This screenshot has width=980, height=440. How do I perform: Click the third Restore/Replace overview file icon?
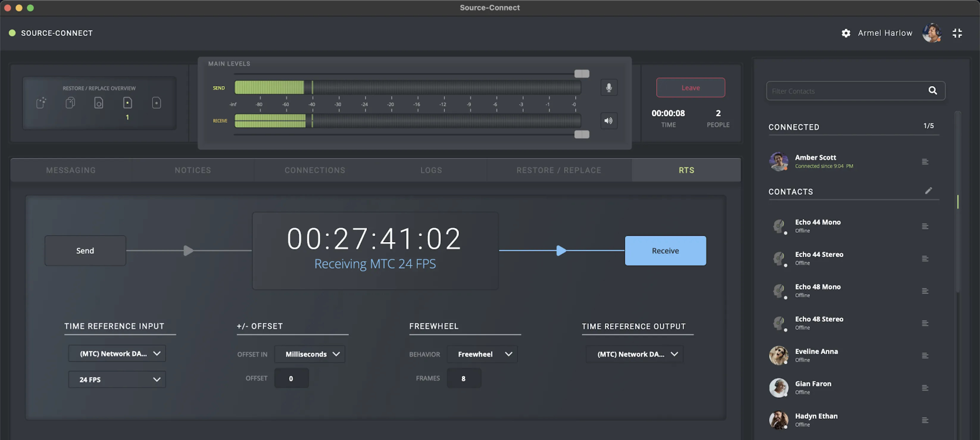[99, 103]
